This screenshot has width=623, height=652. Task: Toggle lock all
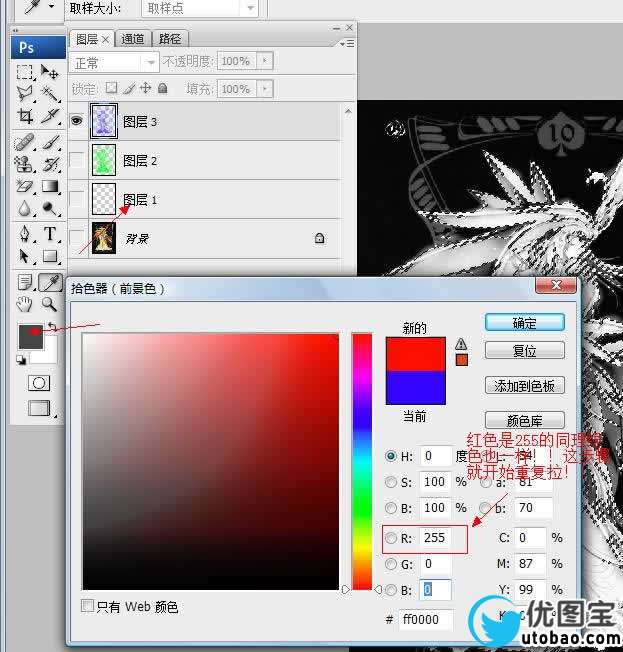[163, 88]
